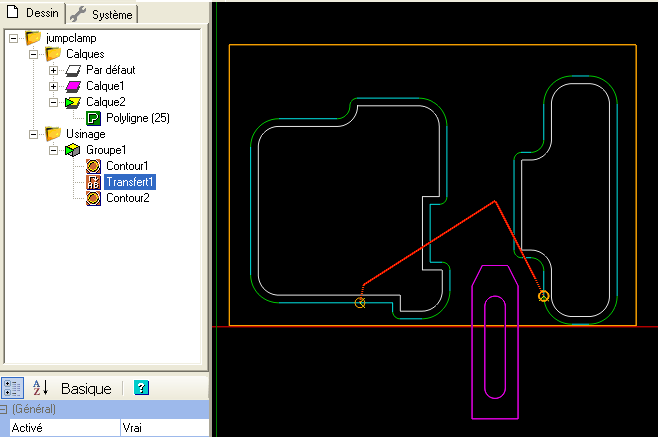Screen dimensions: 658x437
Task: Click the Polyligne (25) green icon
Action: pyautogui.click(x=93, y=118)
